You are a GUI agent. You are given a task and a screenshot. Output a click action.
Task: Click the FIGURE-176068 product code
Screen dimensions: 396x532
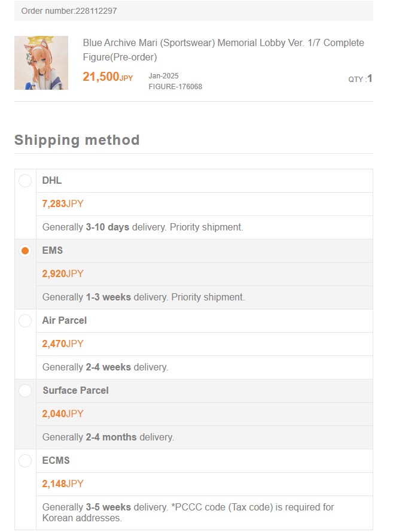(x=175, y=87)
